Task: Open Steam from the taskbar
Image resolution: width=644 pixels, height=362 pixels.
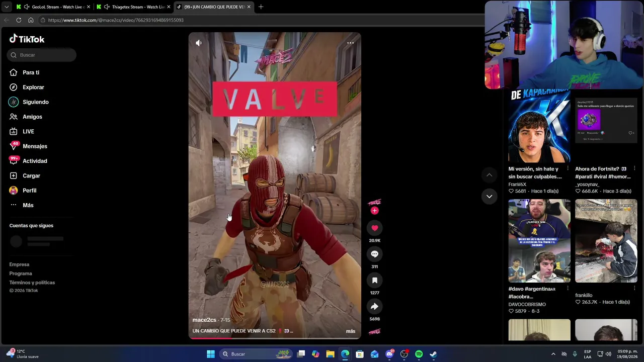Action: point(433,354)
